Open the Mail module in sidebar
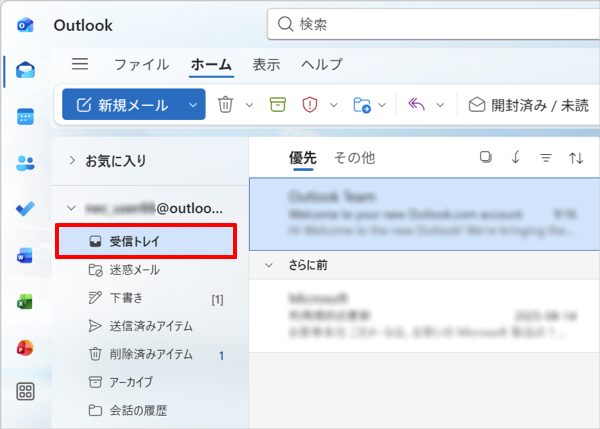 (x=25, y=70)
